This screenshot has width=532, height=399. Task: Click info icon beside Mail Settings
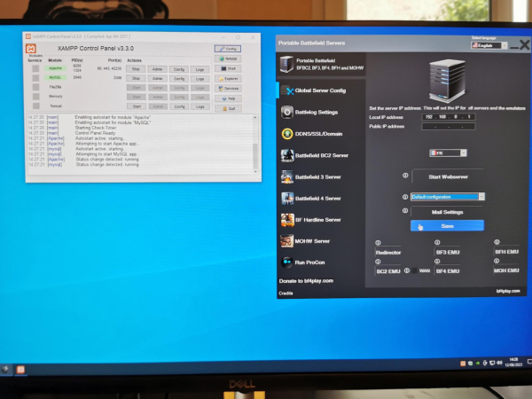coord(405,211)
